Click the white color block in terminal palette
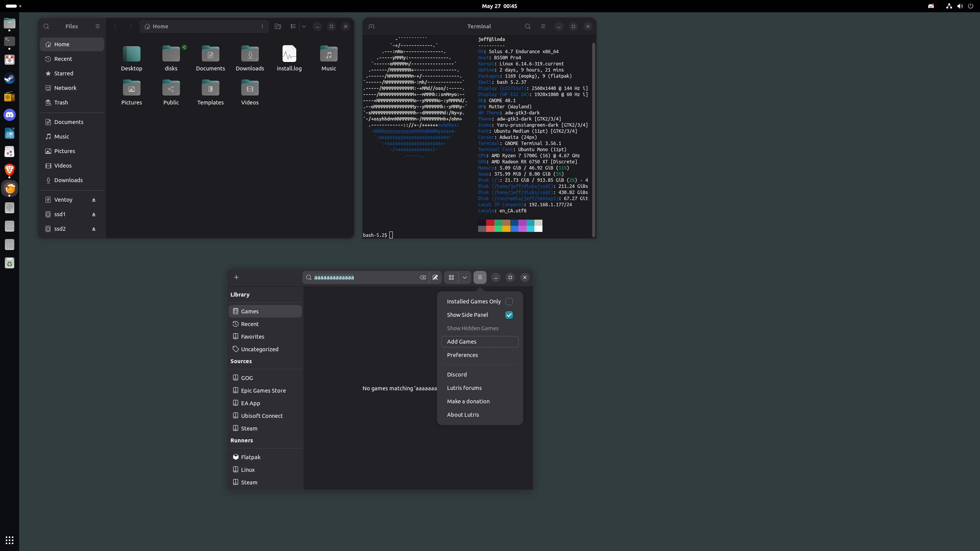The width and height of the screenshot is (980, 551). point(538,229)
